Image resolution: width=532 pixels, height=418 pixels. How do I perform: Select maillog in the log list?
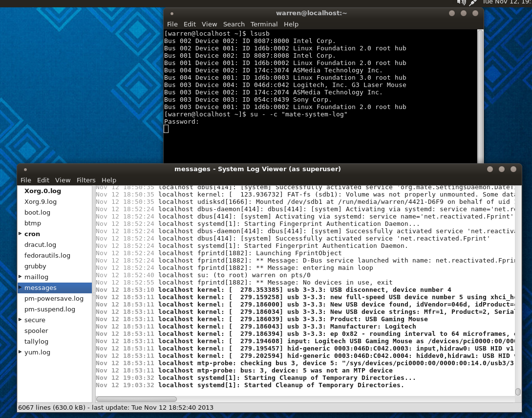click(36, 277)
